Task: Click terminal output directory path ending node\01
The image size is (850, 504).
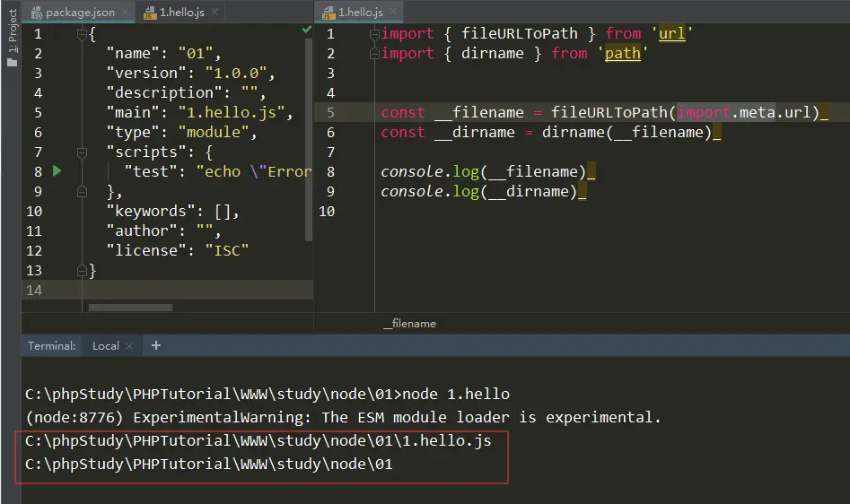Action: coord(209,464)
